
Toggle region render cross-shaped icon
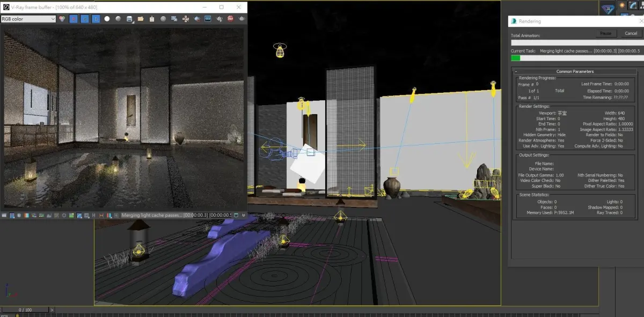(186, 19)
